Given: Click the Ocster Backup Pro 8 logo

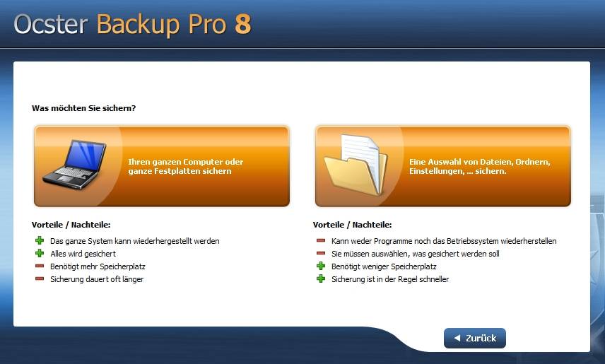Looking at the screenshot, I should (132, 24).
